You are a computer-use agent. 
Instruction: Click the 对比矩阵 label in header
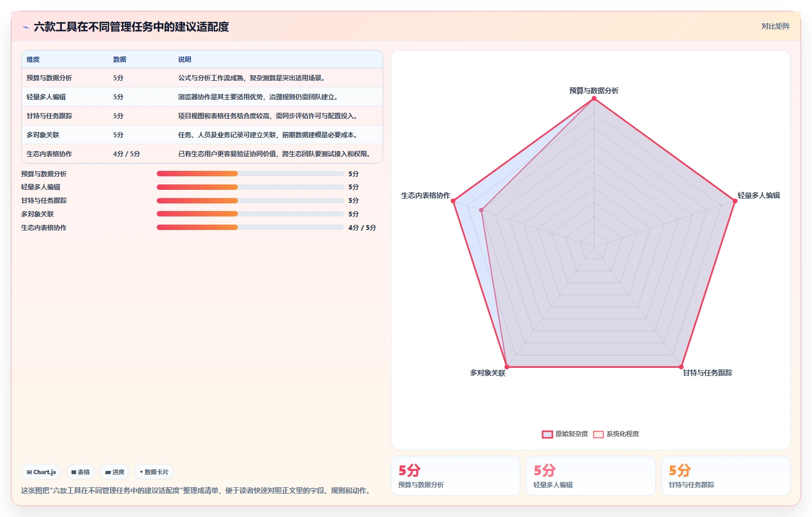(x=775, y=26)
